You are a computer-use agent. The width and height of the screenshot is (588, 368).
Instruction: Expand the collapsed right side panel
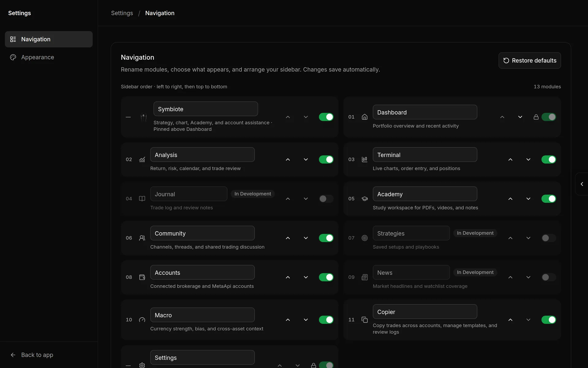tap(582, 184)
